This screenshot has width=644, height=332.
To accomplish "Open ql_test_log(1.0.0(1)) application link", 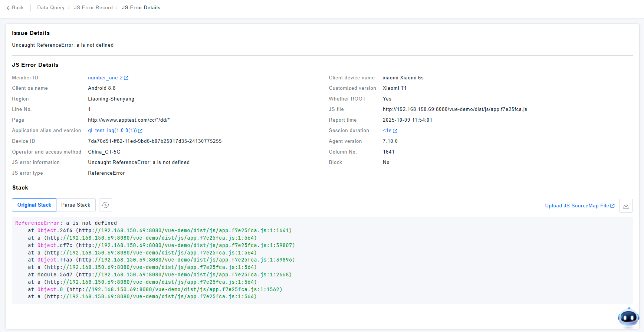I will [x=112, y=131].
